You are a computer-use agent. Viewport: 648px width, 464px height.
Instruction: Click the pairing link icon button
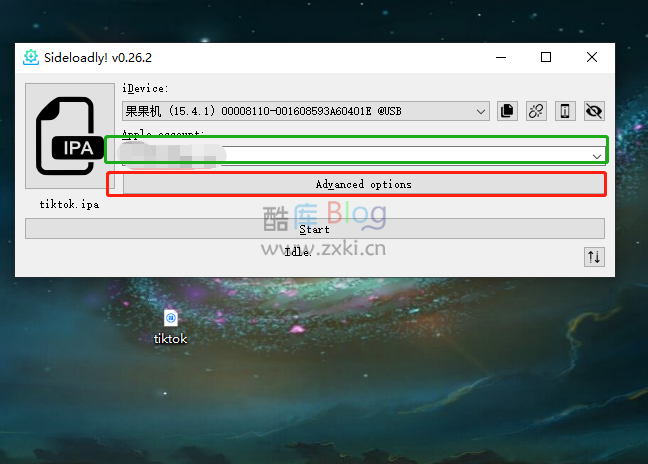tap(536, 111)
